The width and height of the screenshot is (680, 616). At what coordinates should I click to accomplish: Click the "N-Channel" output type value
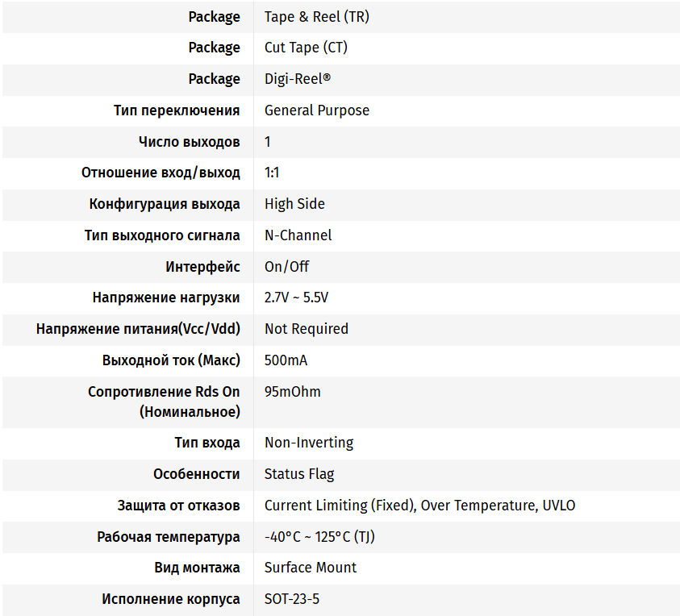(x=298, y=235)
